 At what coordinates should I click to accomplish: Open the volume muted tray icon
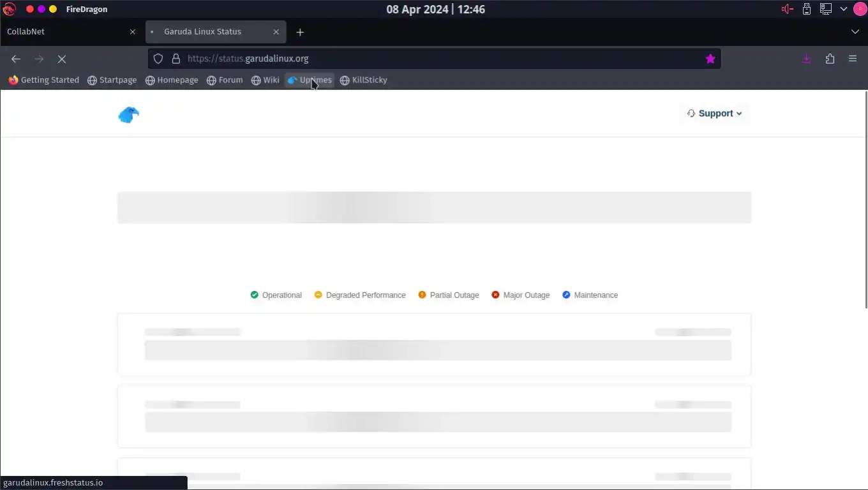pos(788,9)
